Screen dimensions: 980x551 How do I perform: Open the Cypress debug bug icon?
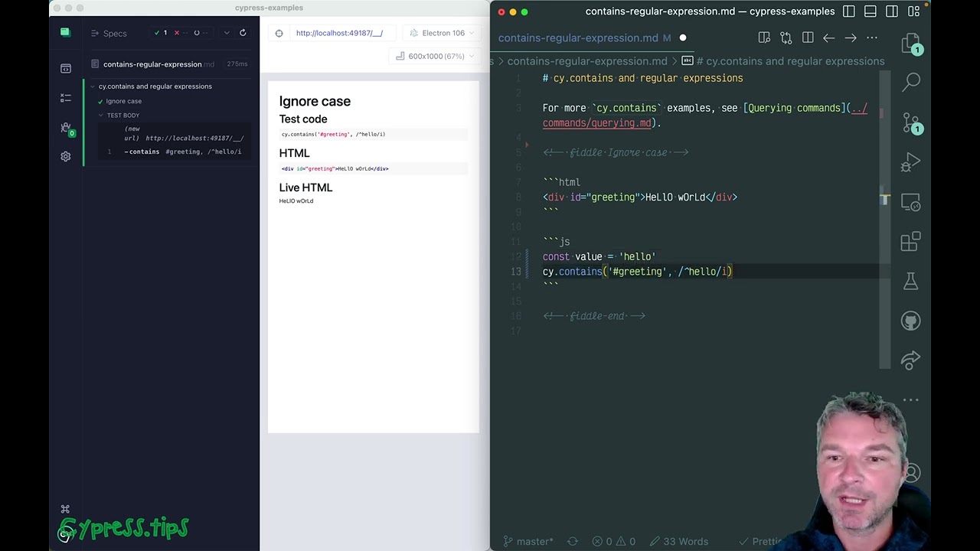tap(65, 127)
